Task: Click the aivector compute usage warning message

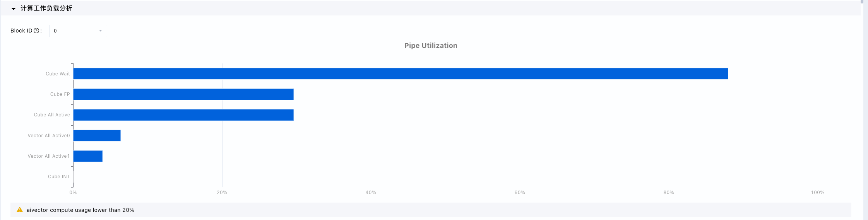Action: point(80,210)
